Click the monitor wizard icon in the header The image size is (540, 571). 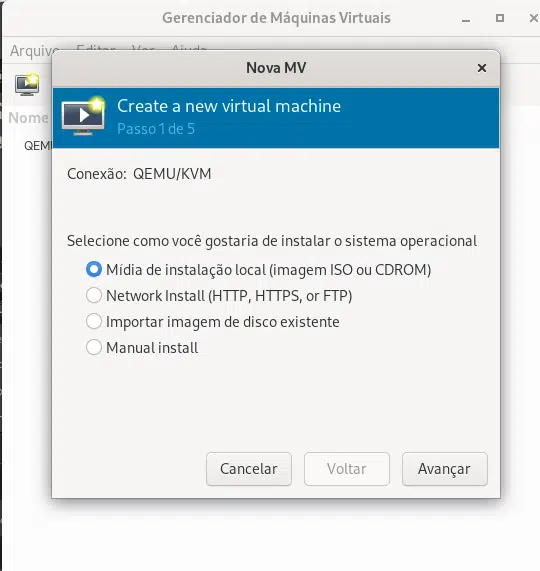tap(83, 117)
